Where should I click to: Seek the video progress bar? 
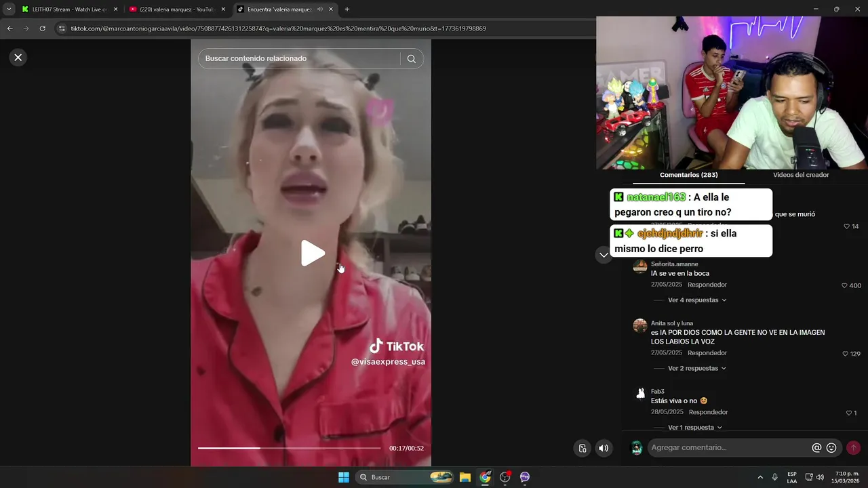pos(290,448)
